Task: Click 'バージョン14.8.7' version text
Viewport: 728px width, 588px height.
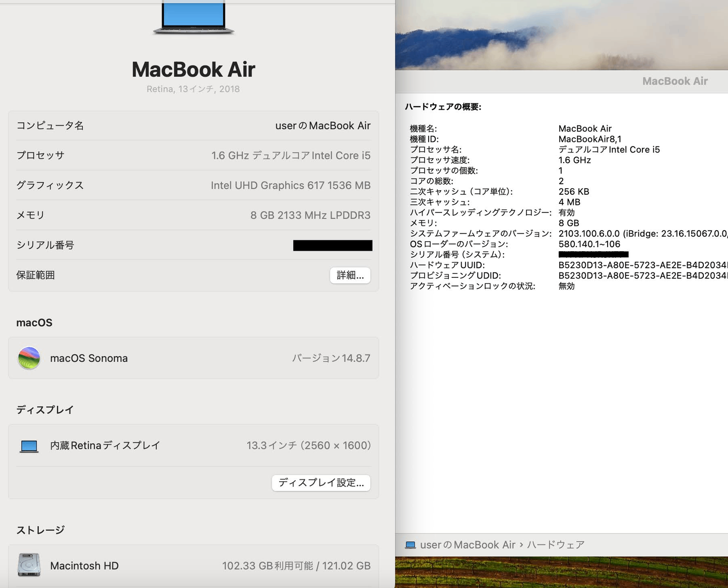Action: pyautogui.click(x=331, y=358)
